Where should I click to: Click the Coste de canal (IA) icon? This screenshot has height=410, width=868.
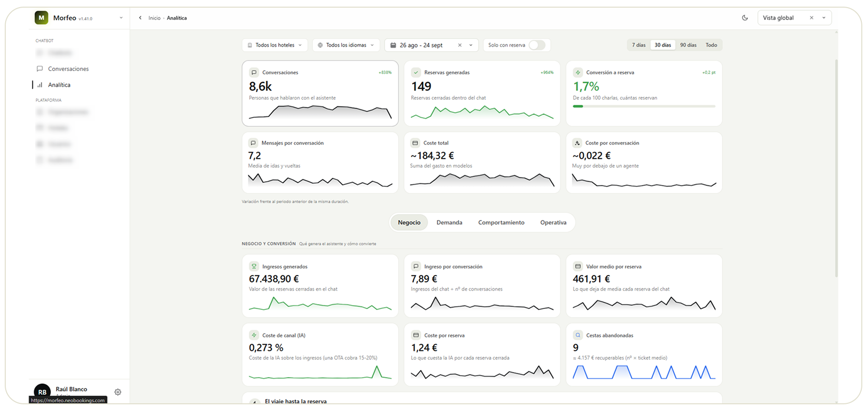point(254,335)
